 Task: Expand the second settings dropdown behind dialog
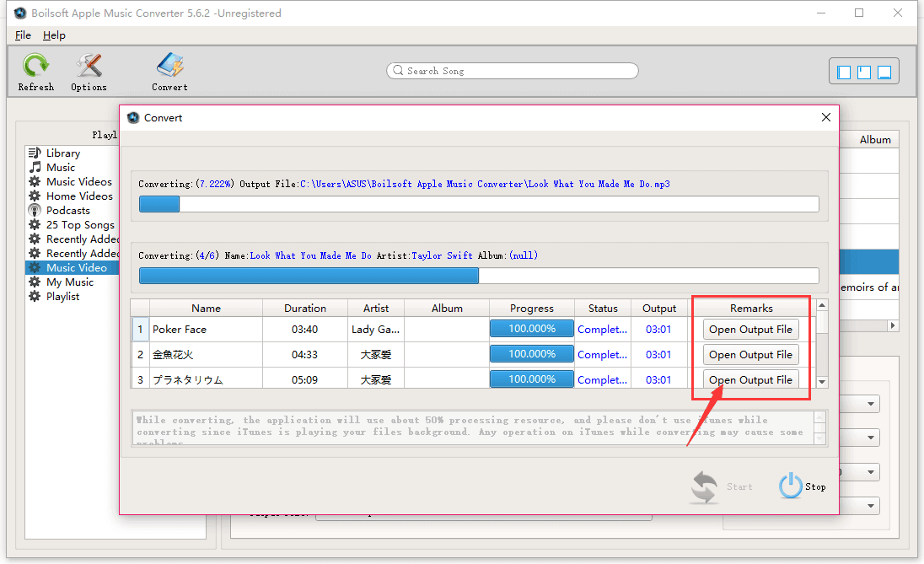click(x=870, y=438)
